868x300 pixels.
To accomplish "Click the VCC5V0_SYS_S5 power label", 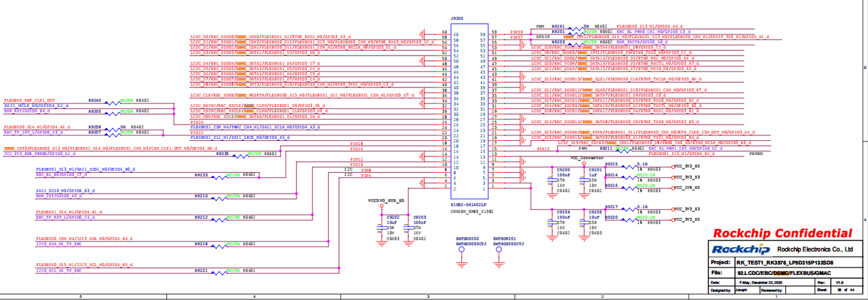I will 385,201.
